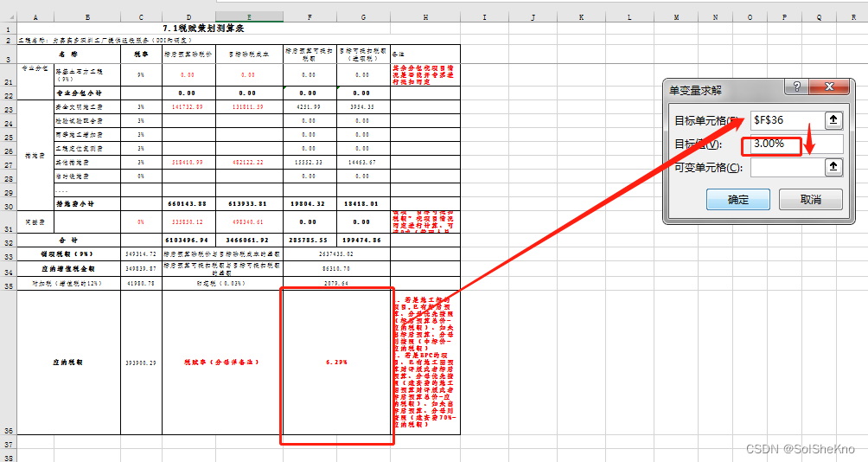Screen dimensions: 868x462
Task: Select the 9% tax rate cell in row 21
Action: pyautogui.click(x=141, y=74)
